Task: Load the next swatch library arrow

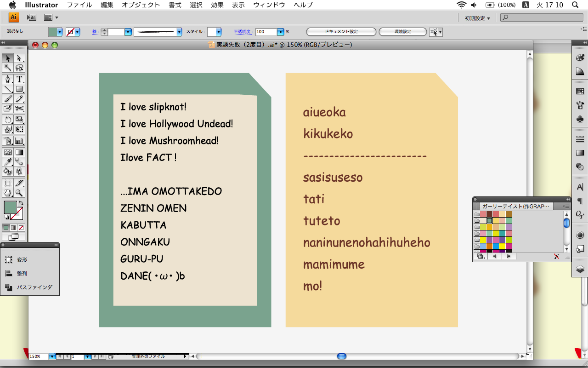Action: point(509,256)
